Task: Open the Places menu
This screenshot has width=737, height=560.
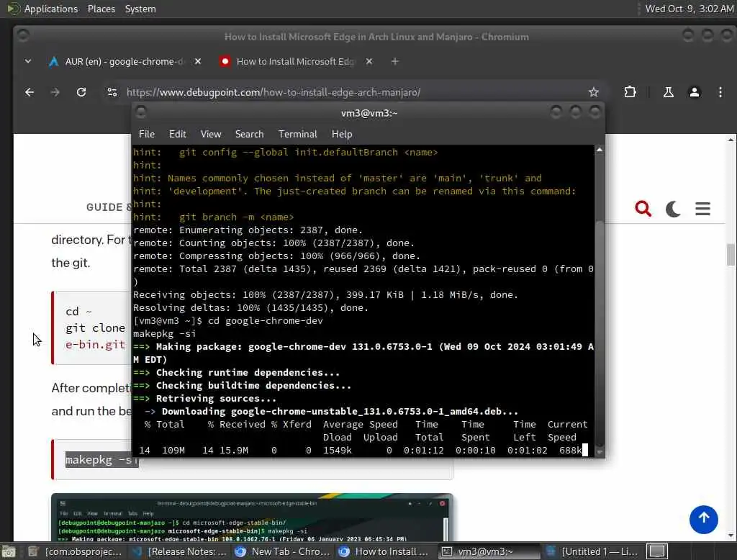Action: 101,9
